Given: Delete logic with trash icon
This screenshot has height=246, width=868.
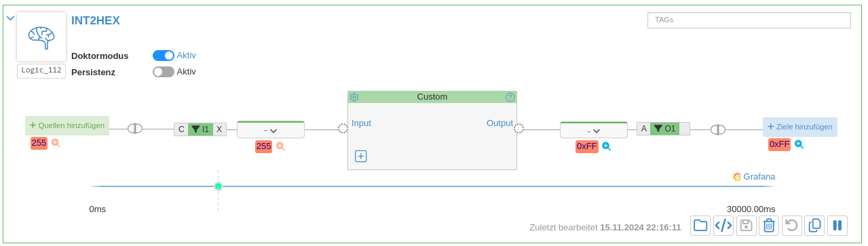Looking at the screenshot, I should pyautogui.click(x=769, y=226).
